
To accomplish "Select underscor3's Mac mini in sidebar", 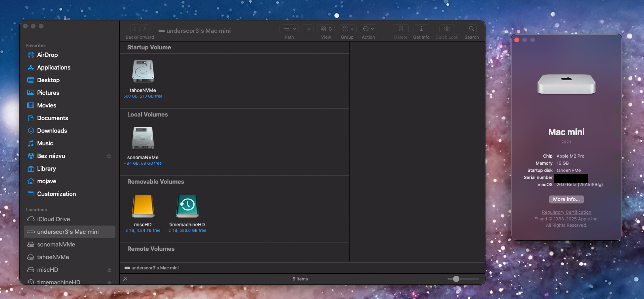I will click(x=70, y=232).
